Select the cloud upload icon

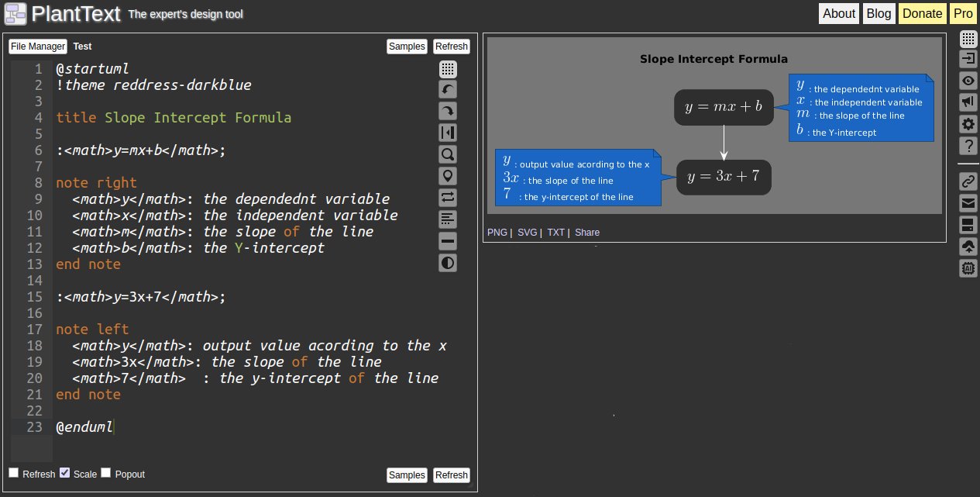[x=968, y=247]
